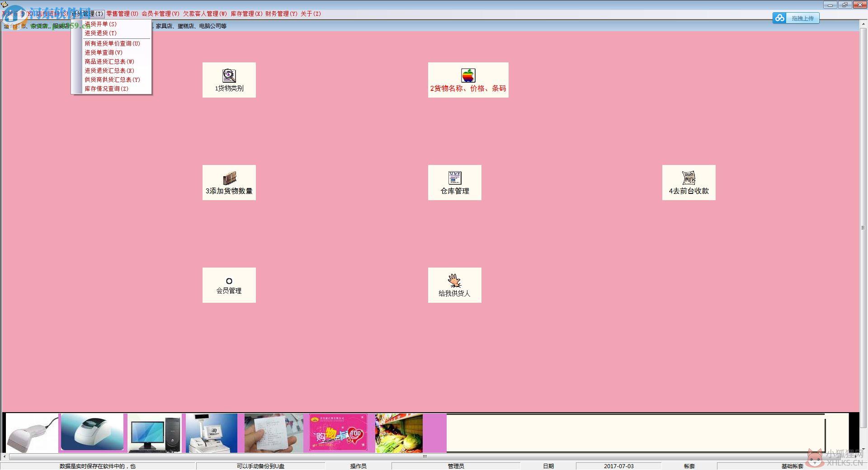Click the horizontal scrollbar at bottom
Image resolution: width=868 pixels, height=470 pixels.
425,456
